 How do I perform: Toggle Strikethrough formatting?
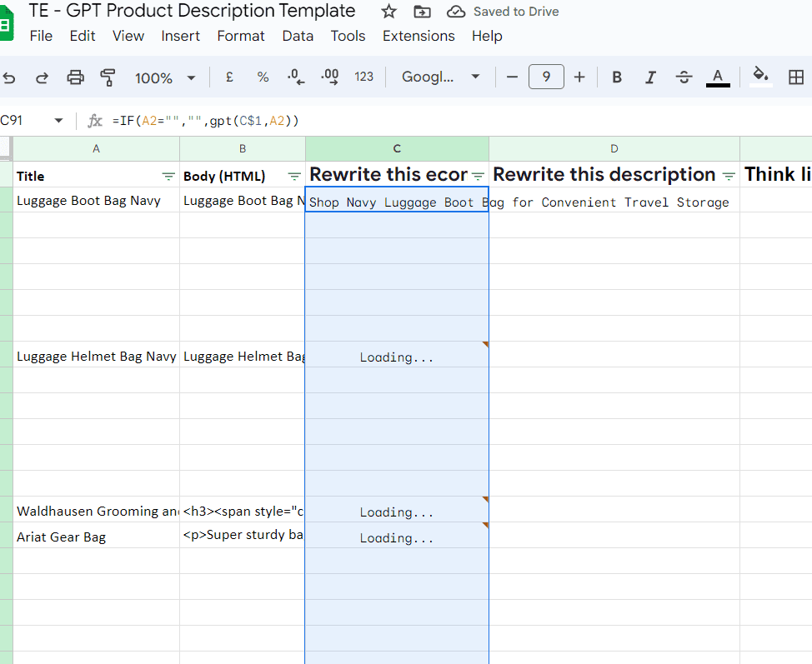(x=684, y=77)
